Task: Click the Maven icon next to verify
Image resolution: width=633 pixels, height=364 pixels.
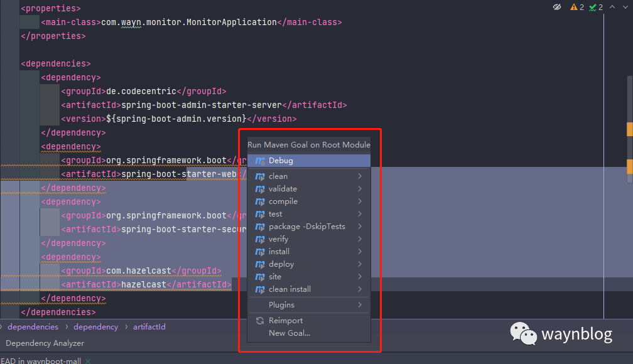Action: click(x=260, y=239)
